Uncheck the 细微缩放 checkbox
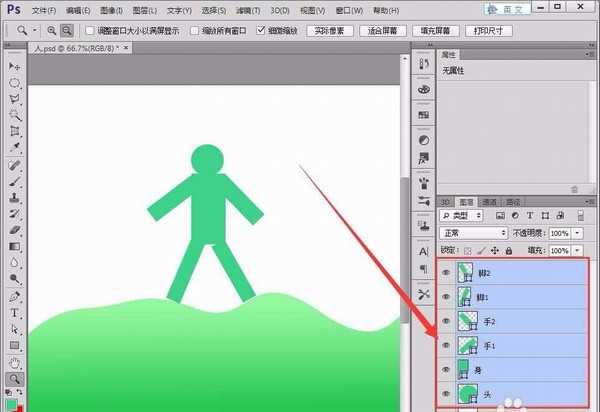 point(262,31)
